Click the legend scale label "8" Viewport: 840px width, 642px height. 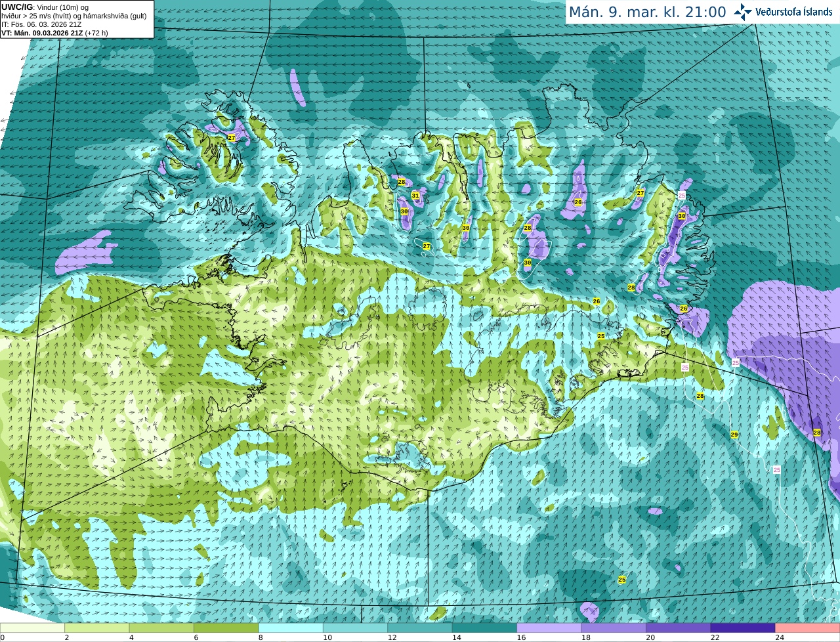coord(261,637)
